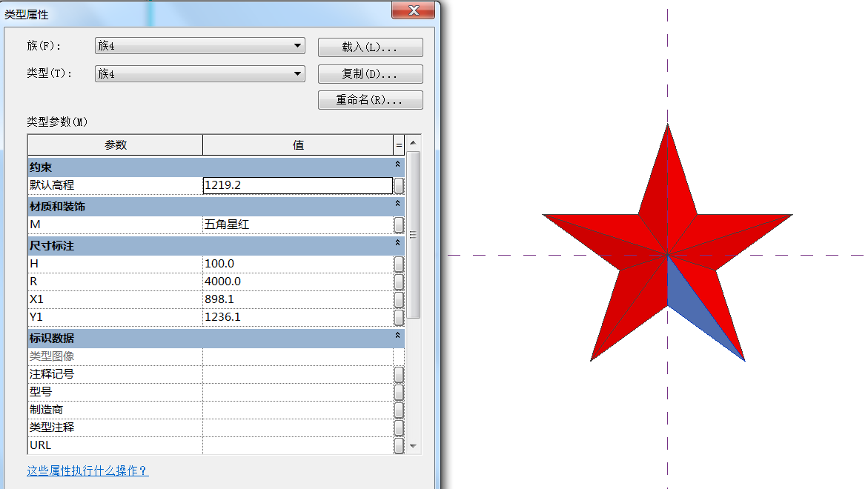
Task: Click the associate button beside M parameter
Action: coord(399,224)
